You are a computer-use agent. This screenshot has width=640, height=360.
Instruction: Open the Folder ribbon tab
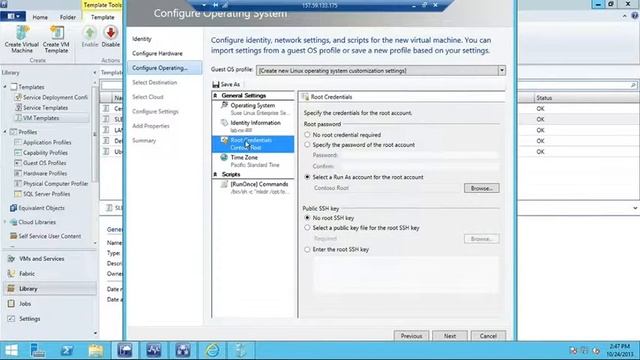point(68,17)
